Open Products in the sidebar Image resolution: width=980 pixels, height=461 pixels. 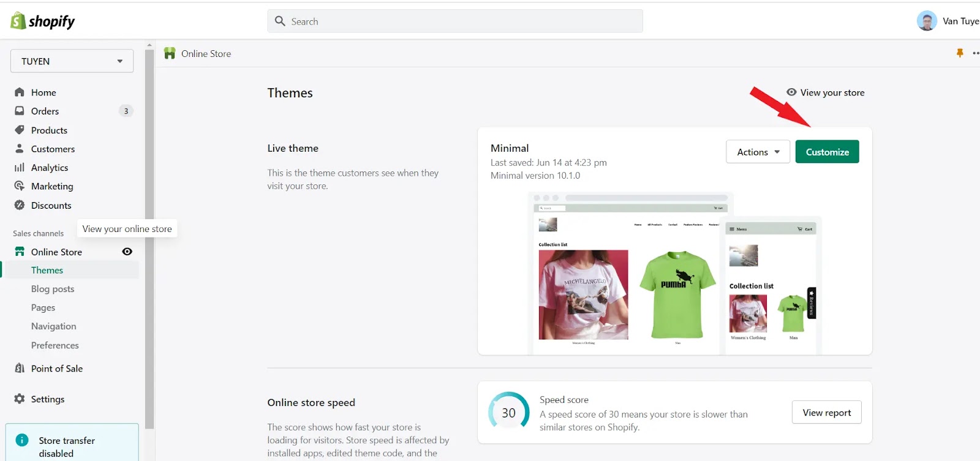(x=49, y=130)
